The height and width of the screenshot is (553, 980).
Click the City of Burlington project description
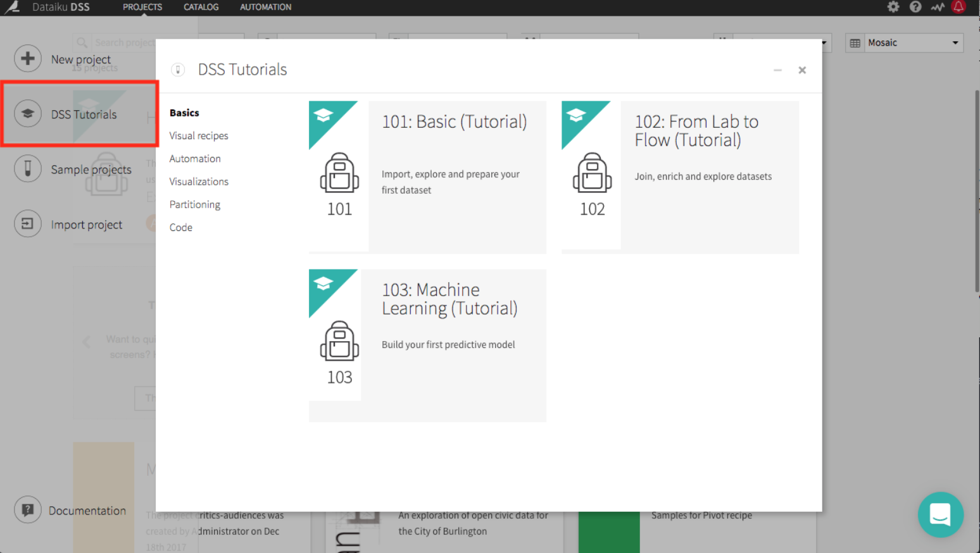coord(474,523)
